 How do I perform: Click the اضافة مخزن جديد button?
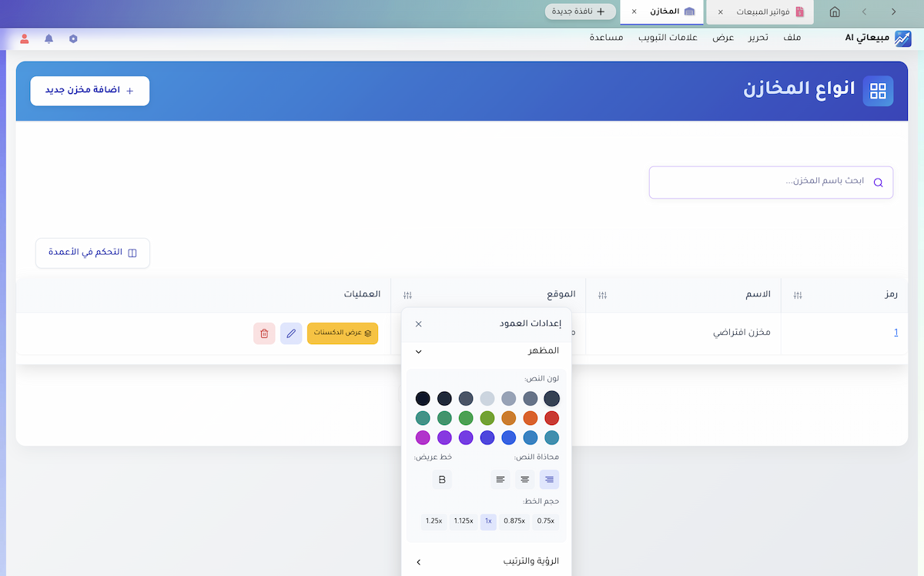90,91
